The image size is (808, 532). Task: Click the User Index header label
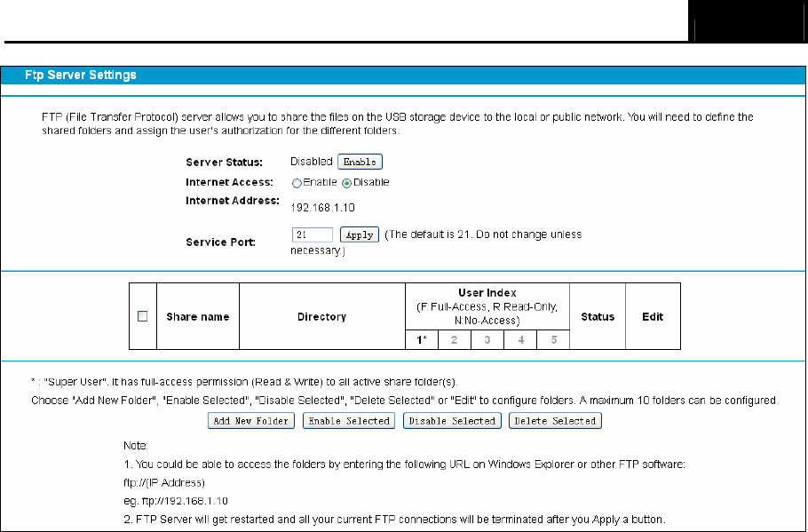coord(487,293)
